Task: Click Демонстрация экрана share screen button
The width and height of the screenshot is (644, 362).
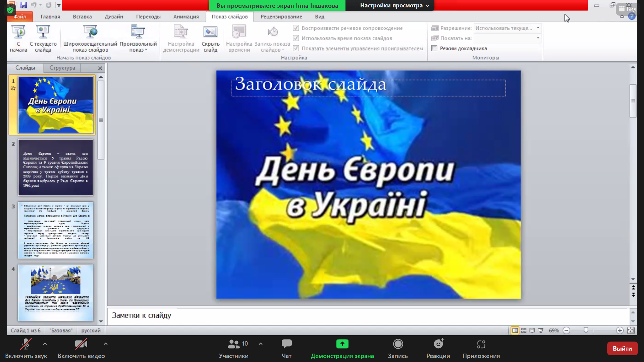Action: tap(342, 349)
